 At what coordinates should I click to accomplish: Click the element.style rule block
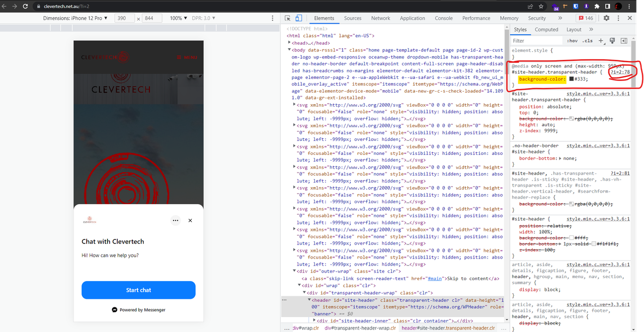point(571,54)
